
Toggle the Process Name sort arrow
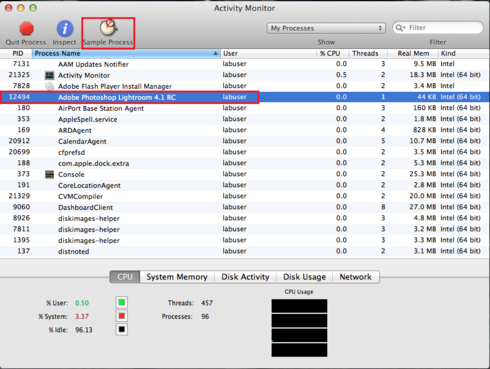click(215, 53)
